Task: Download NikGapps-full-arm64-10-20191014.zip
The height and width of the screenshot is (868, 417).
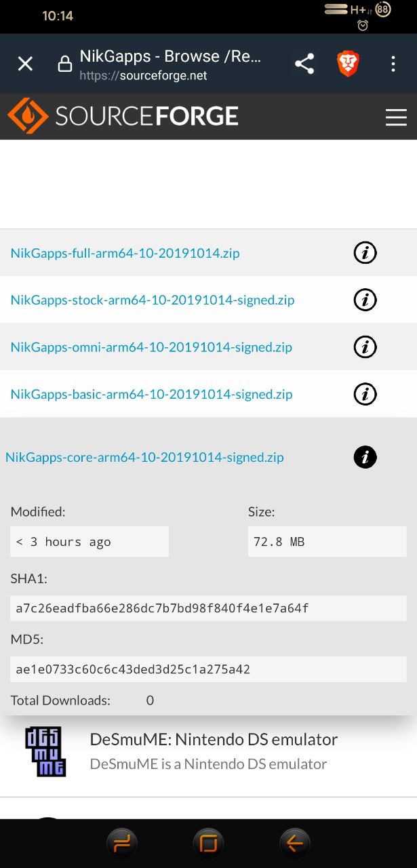Action: 125,254
